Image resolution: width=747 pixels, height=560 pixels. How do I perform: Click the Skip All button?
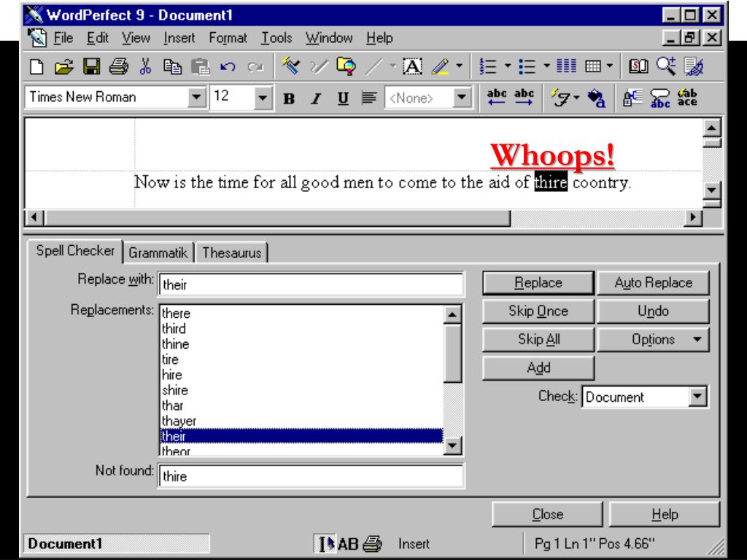(x=538, y=340)
